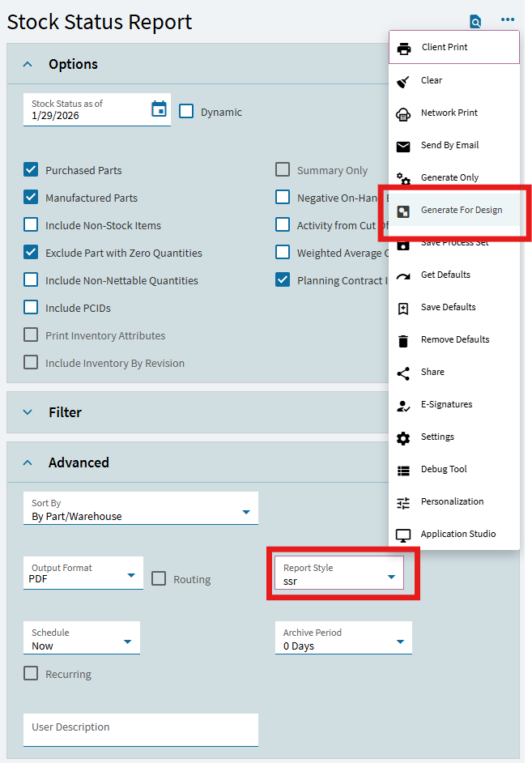Click the three-dot overflow menu icon
This screenshot has height=763, width=532.
[508, 20]
